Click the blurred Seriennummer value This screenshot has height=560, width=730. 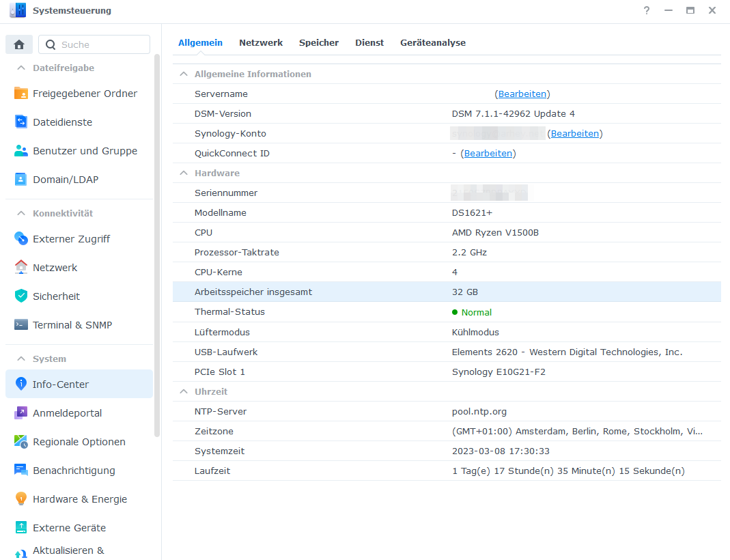pyautogui.click(x=489, y=193)
